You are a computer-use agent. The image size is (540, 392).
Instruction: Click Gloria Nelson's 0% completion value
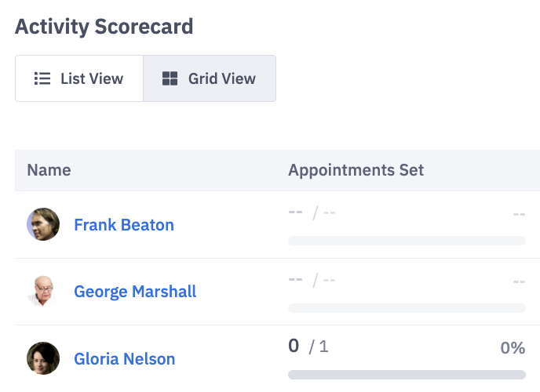pos(513,347)
